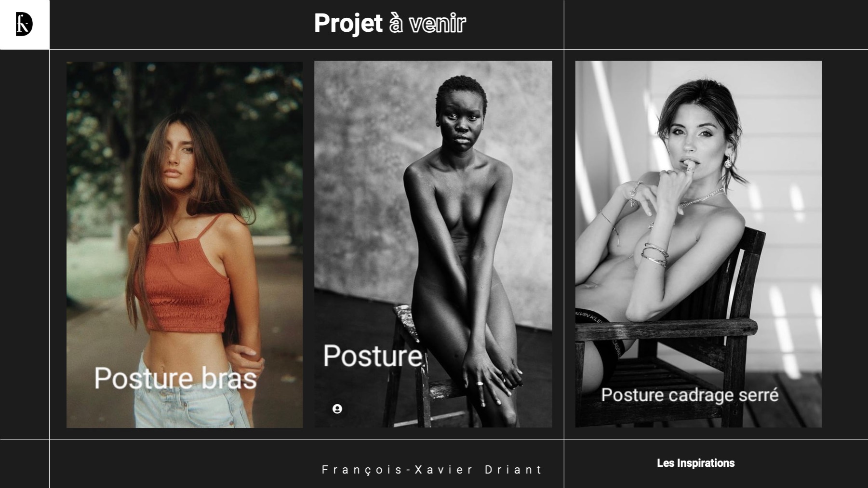Open the right photo of woman on chair
868x488 pixels.
[x=698, y=244]
